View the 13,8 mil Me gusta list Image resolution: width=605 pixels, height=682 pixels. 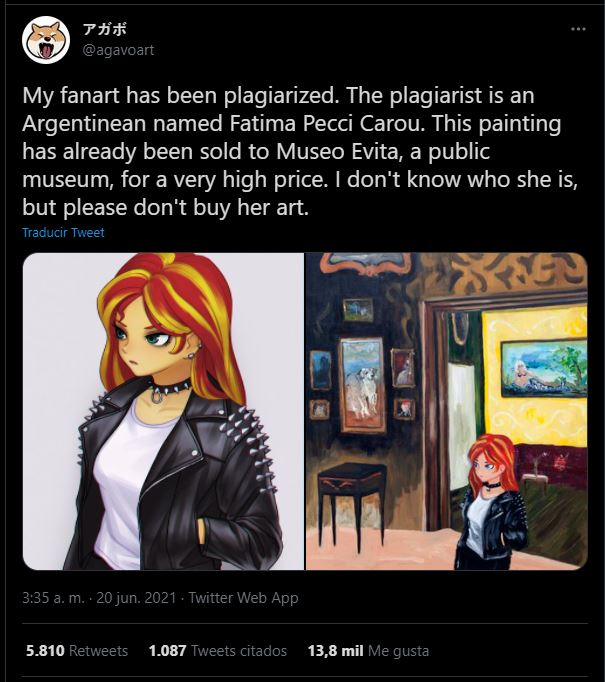pos(368,651)
